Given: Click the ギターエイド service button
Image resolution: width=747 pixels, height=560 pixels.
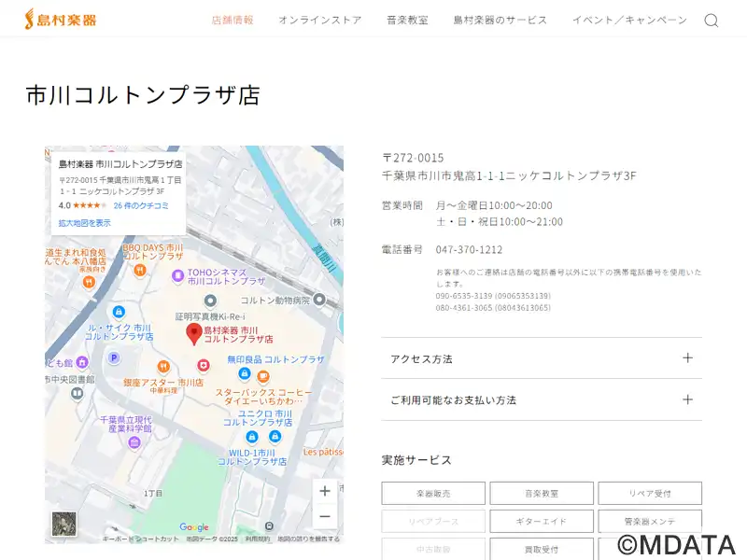Looking at the screenshot, I should pyautogui.click(x=542, y=522).
